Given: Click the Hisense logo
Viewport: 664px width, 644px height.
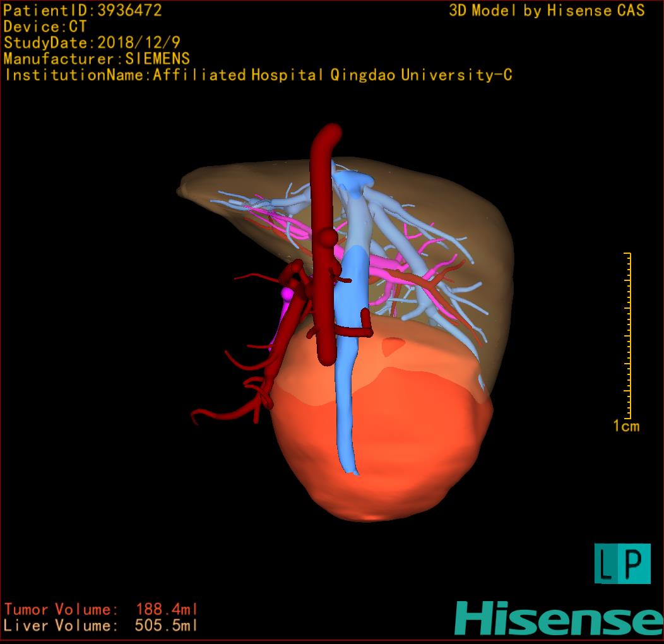Looking at the screenshot, I should [559, 618].
